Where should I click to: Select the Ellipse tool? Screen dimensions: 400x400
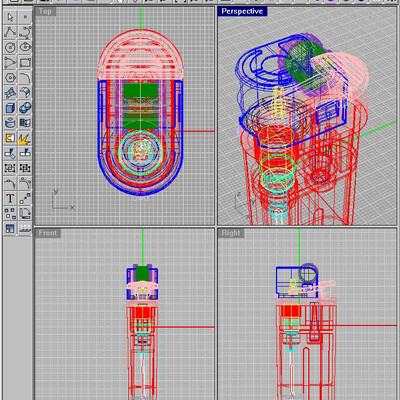(25, 47)
